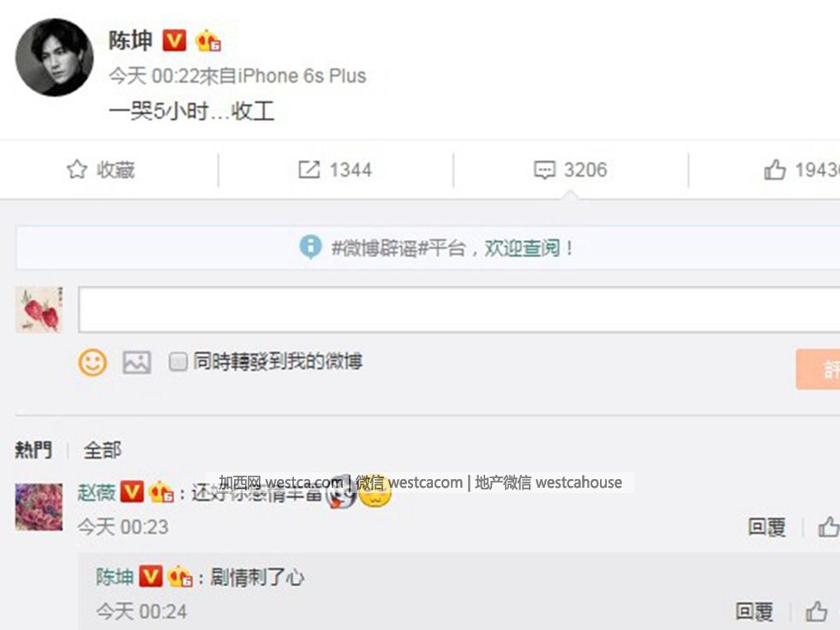Click the red V verified badge by 陈坤
Viewport: 840px width, 630px height.
coord(174,40)
